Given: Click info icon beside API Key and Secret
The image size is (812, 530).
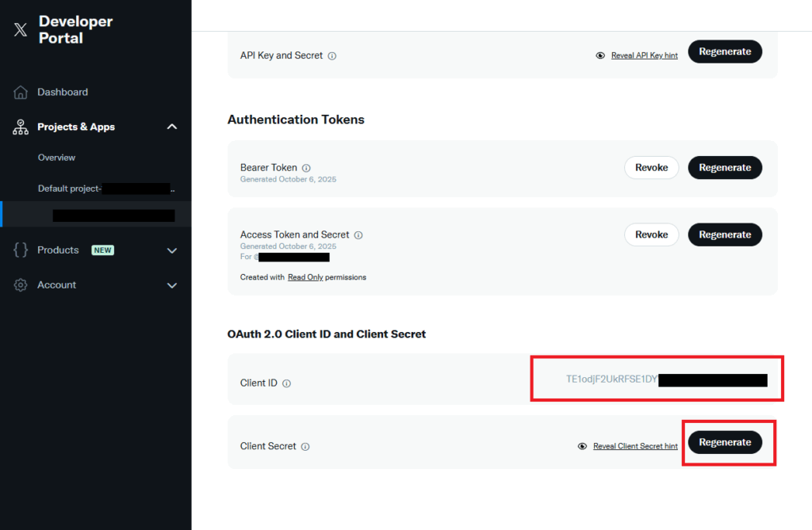Looking at the screenshot, I should click(332, 56).
